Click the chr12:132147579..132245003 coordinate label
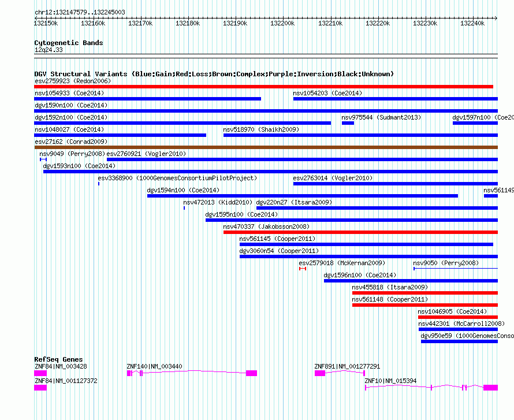This screenshot has width=514, height=420. pos(80,12)
